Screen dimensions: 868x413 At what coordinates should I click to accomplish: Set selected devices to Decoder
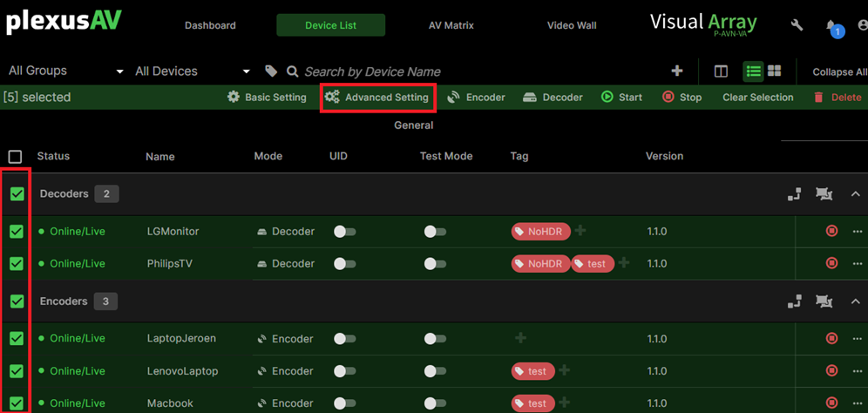(553, 98)
